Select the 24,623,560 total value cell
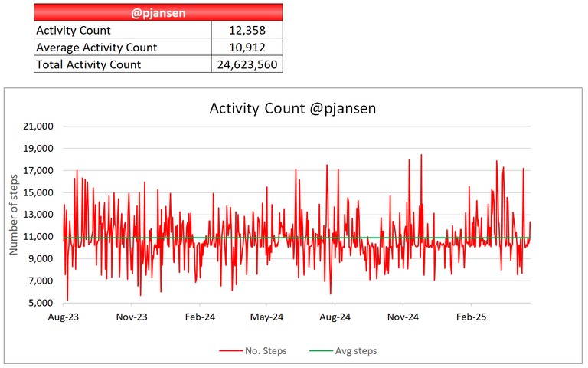This screenshot has width=588, height=368. click(x=247, y=64)
